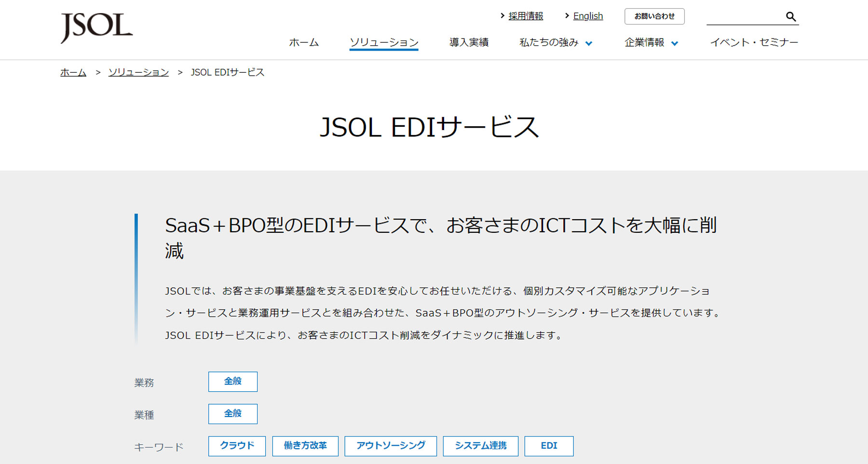This screenshot has width=868, height=464.
Task: Expand the 私たちの強み dropdown chevron
Action: (589, 43)
